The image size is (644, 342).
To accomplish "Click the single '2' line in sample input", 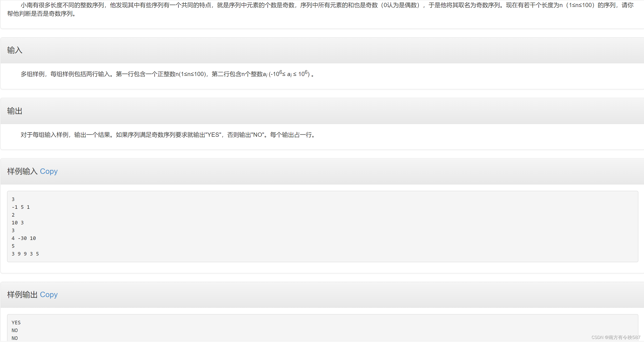I will tap(13, 215).
